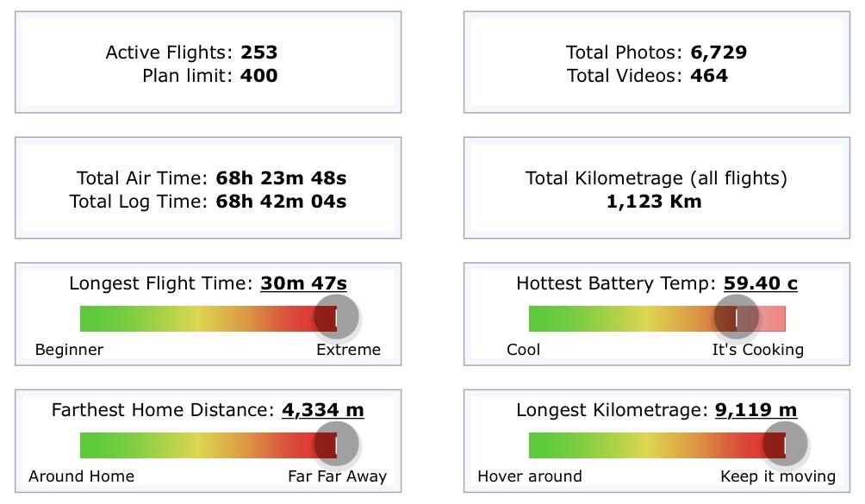Click the Beginner label under flight time gauge

tap(69, 350)
